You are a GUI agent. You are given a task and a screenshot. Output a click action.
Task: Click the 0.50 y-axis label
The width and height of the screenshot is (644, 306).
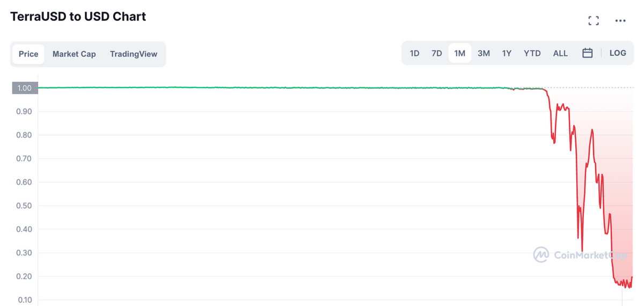click(x=24, y=206)
